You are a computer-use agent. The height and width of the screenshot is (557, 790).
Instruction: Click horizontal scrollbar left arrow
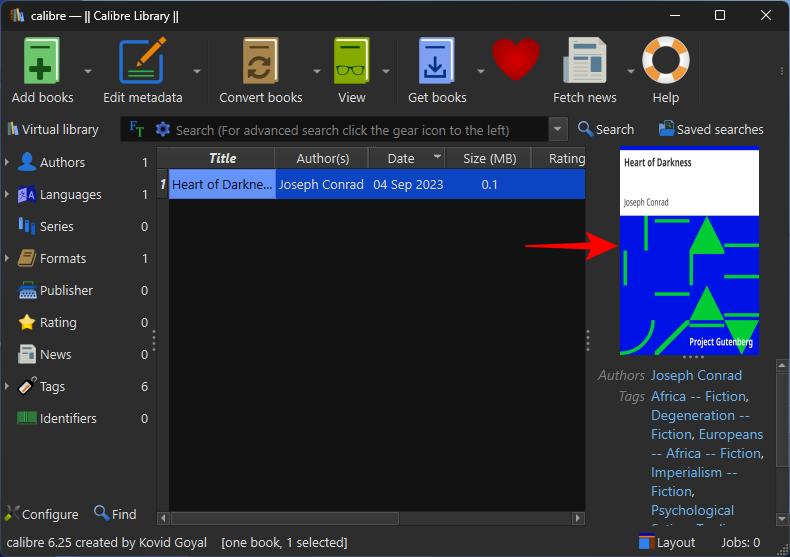[163, 518]
